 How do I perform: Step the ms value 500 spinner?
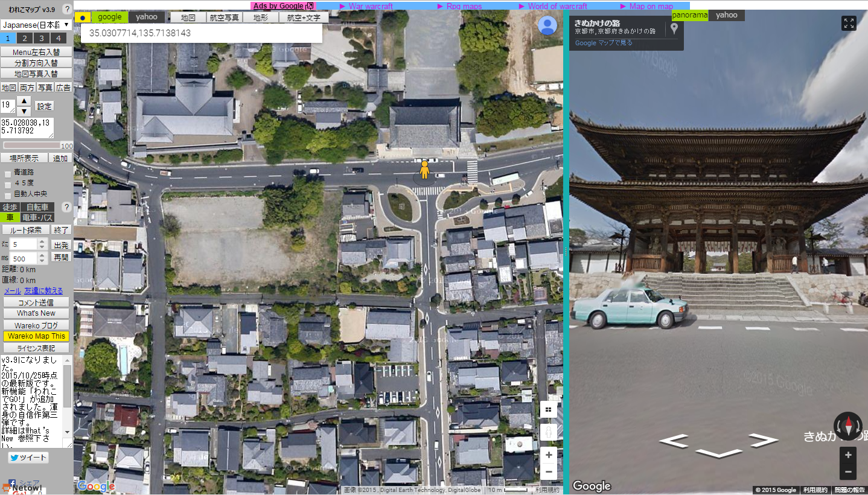(42, 259)
